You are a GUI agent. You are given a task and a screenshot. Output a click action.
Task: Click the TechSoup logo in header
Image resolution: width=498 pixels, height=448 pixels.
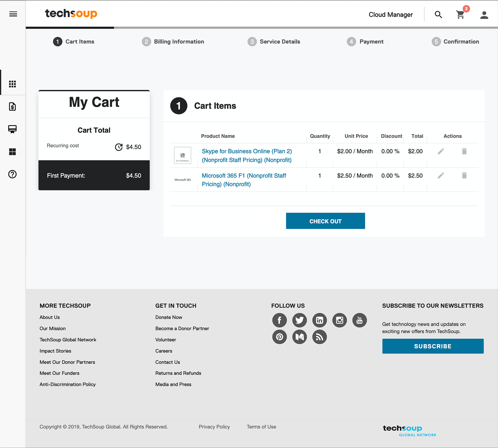coord(71,13)
